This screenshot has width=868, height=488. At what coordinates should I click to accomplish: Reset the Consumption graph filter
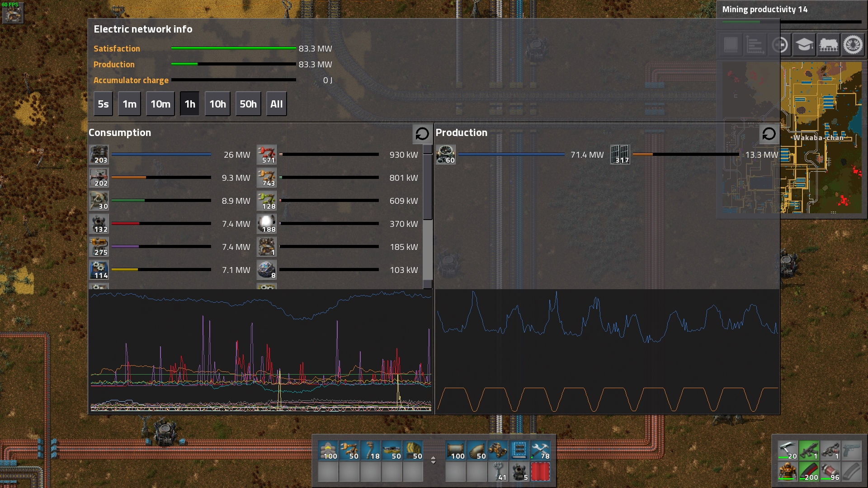coord(422,134)
